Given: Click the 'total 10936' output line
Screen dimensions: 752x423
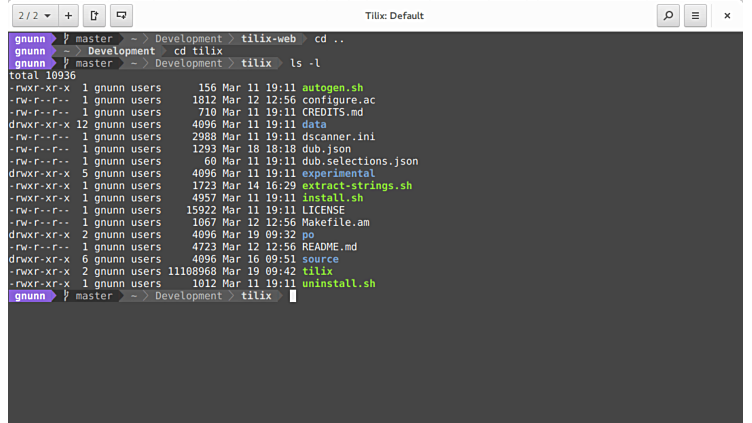Looking at the screenshot, I should pyautogui.click(x=42, y=76).
